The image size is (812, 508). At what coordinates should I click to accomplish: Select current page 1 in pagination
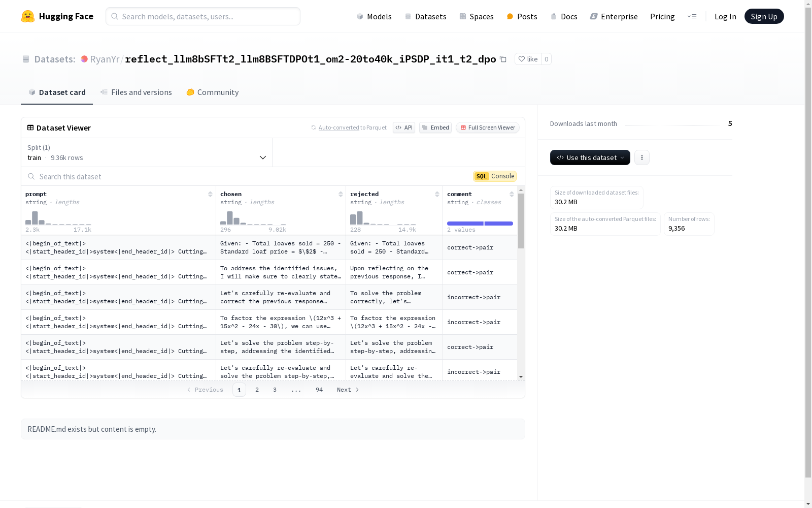tap(240, 390)
